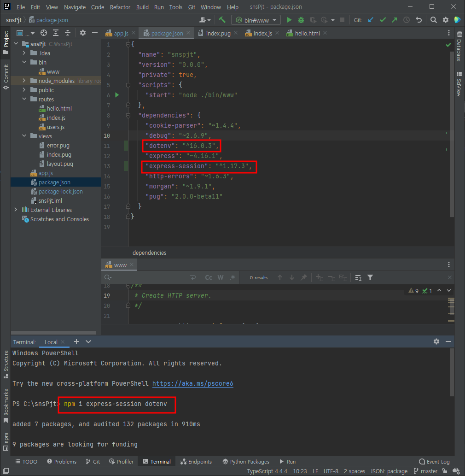Close the package.json editor tab
The width and height of the screenshot is (465, 476).
pos(188,33)
